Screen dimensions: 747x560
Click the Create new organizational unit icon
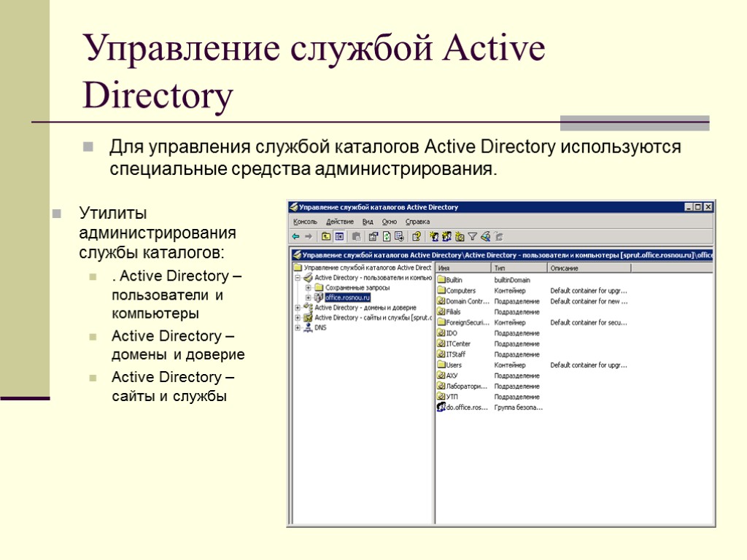[460, 236]
